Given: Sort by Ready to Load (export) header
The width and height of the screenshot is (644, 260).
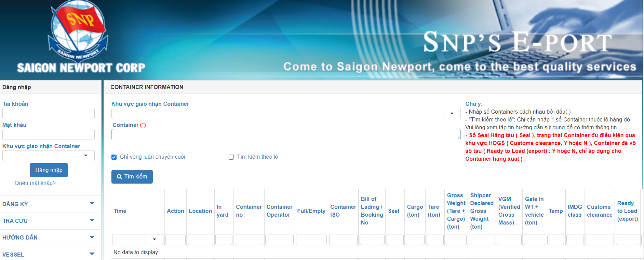Looking at the screenshot, I should click(x=628, y=211).
